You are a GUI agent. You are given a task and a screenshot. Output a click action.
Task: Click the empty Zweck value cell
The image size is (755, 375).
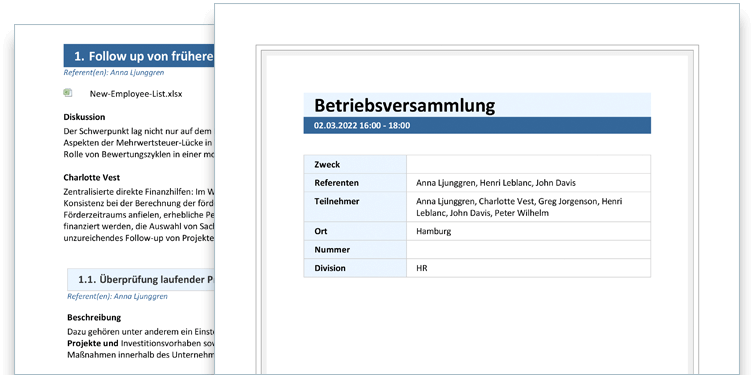click(x=528, y=164)
